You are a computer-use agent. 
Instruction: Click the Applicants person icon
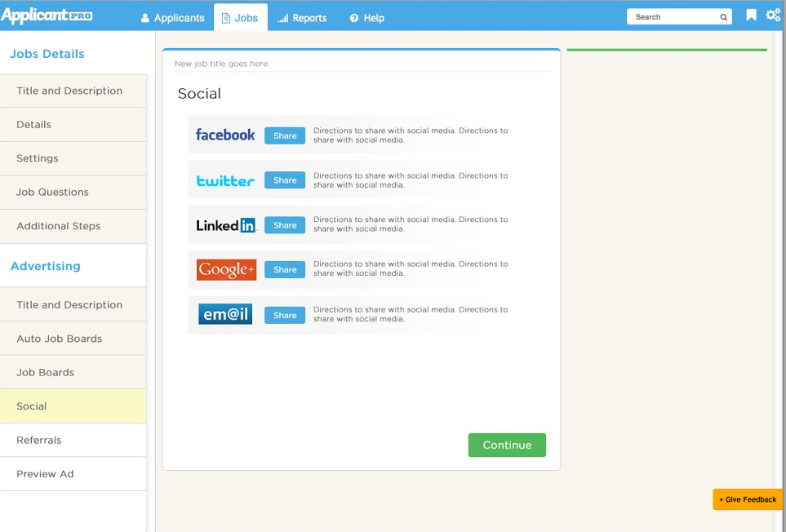pyautogui.click(x=145, y=18)
